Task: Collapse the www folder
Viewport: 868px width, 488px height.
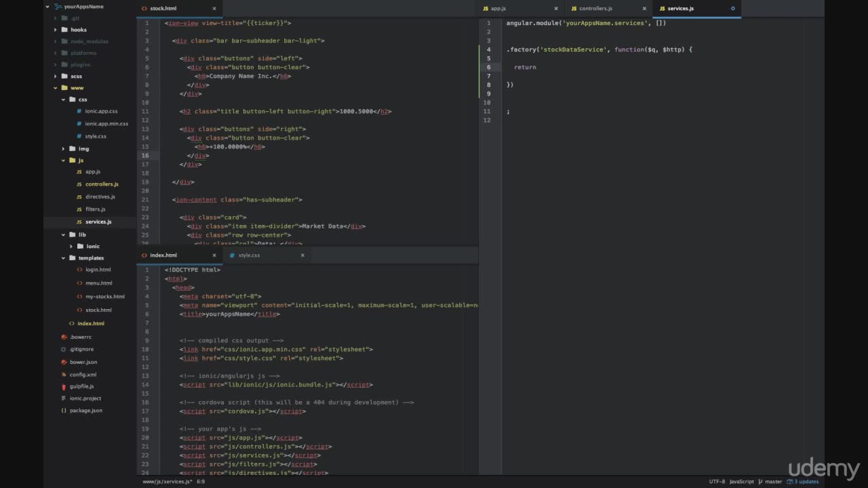Action: [56, 88]
